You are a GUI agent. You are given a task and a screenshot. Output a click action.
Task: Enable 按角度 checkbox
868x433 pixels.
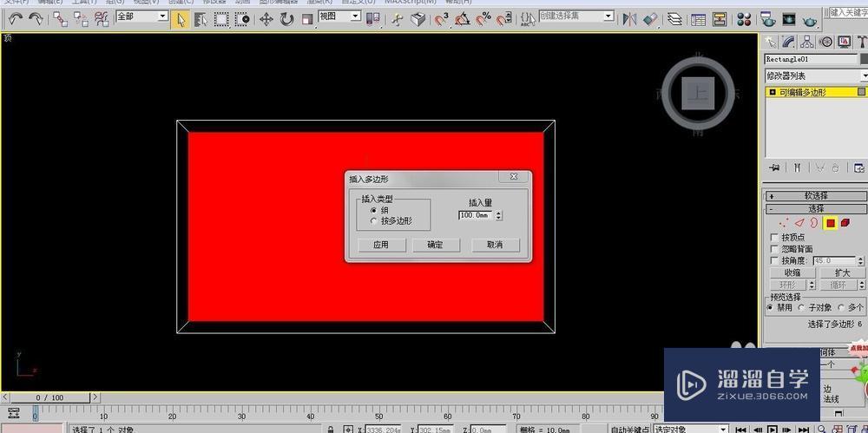[x=774, y=260]
